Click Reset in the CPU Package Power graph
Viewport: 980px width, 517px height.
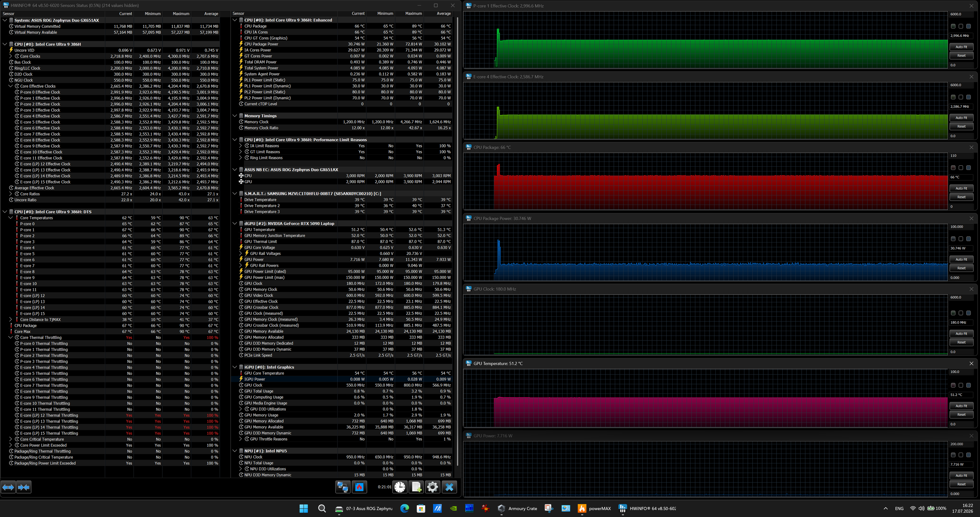[x=961, y=268]
